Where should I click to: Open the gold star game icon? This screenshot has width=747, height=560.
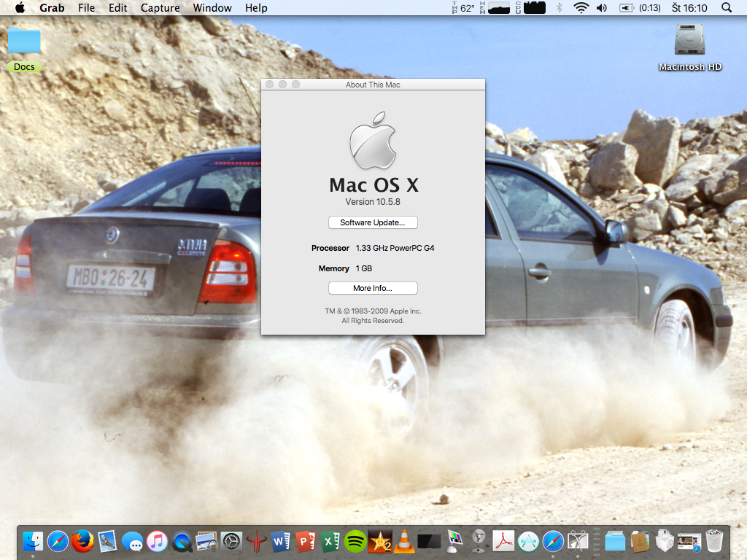pyautogui.click(x=380, y=542)
